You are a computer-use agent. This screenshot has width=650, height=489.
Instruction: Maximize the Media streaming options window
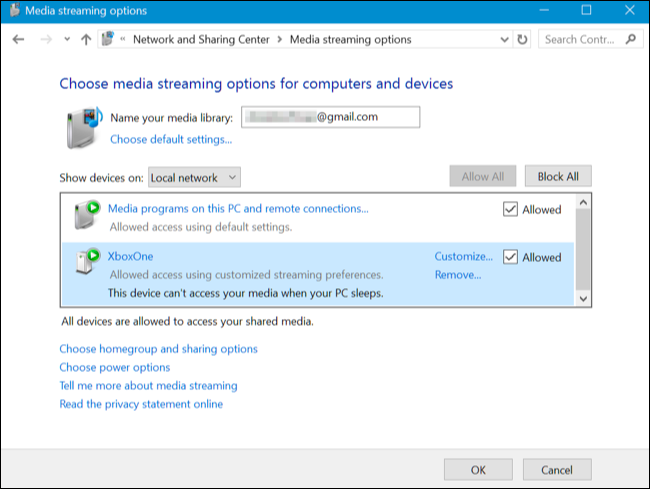[x=586, y=10]
